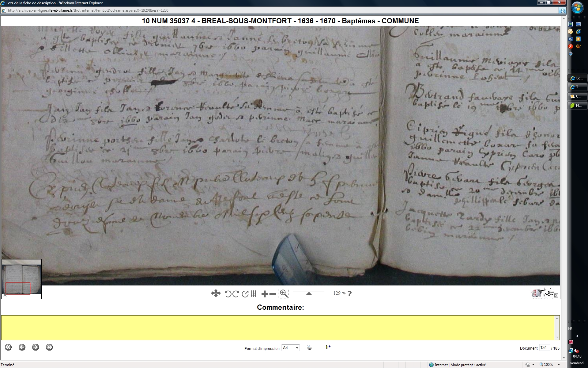Jump to the last document
This screenshot has height=368, width=588.
click(49, 347)
